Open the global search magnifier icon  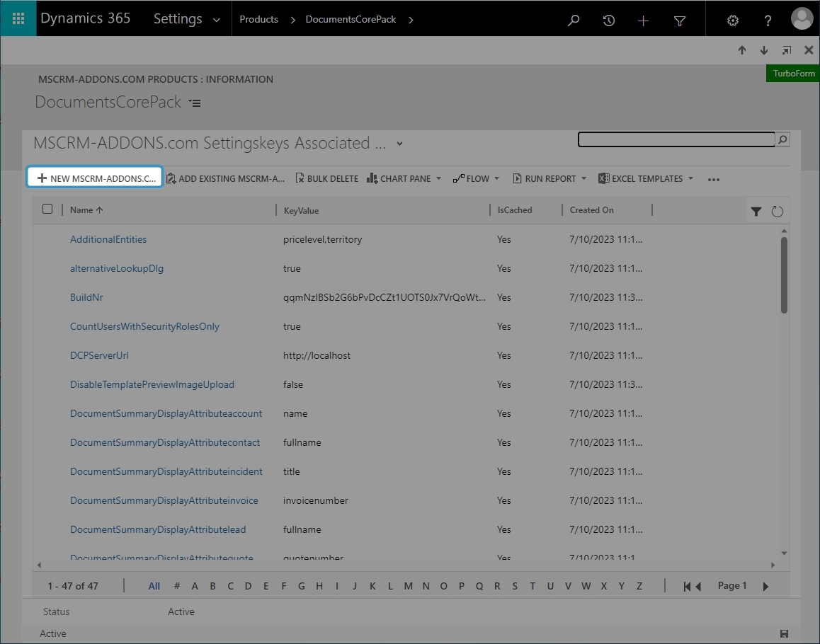(573, 19)
